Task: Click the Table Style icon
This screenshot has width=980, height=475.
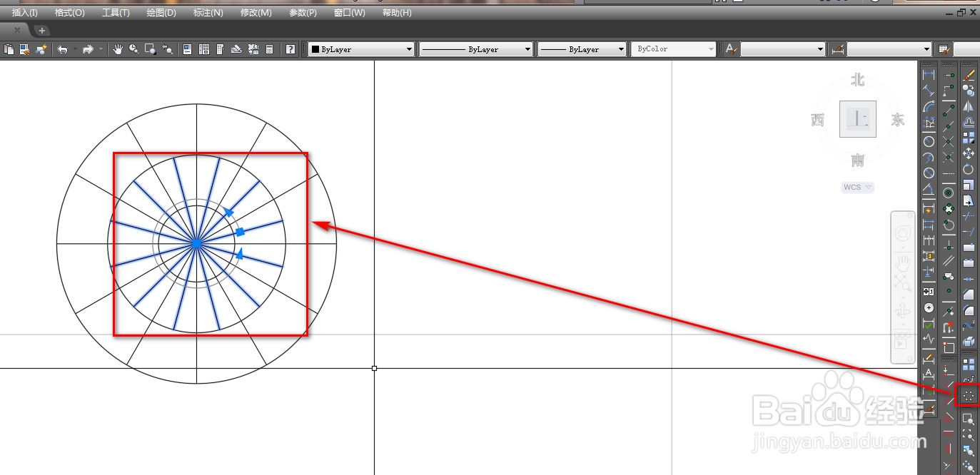Action: [x=944, y=49]
